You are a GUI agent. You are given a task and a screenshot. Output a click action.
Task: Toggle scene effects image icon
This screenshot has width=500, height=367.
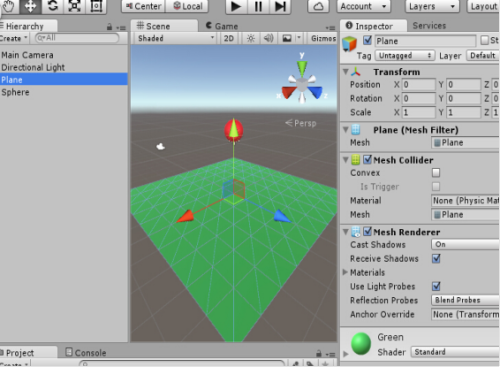tap(287, 39)
